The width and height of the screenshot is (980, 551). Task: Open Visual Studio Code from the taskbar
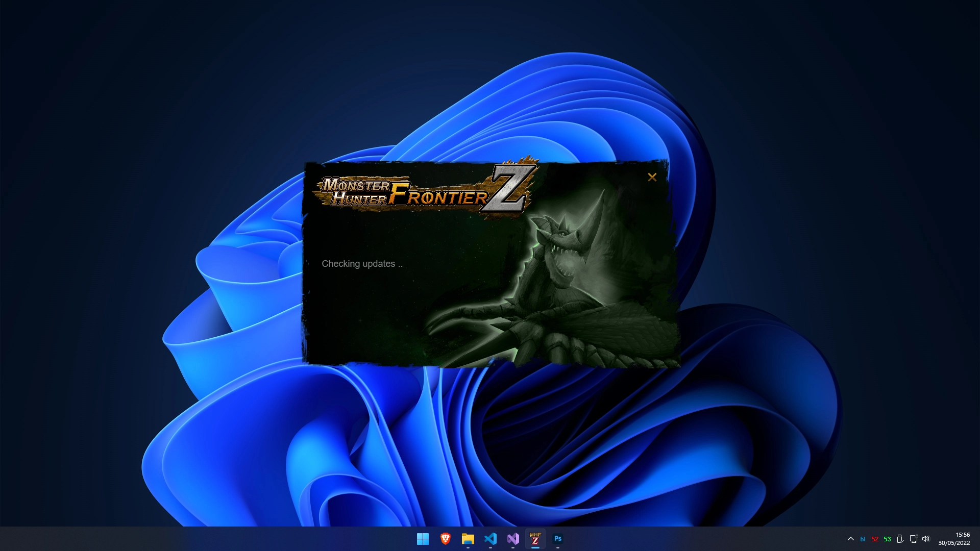coord(491,539)
